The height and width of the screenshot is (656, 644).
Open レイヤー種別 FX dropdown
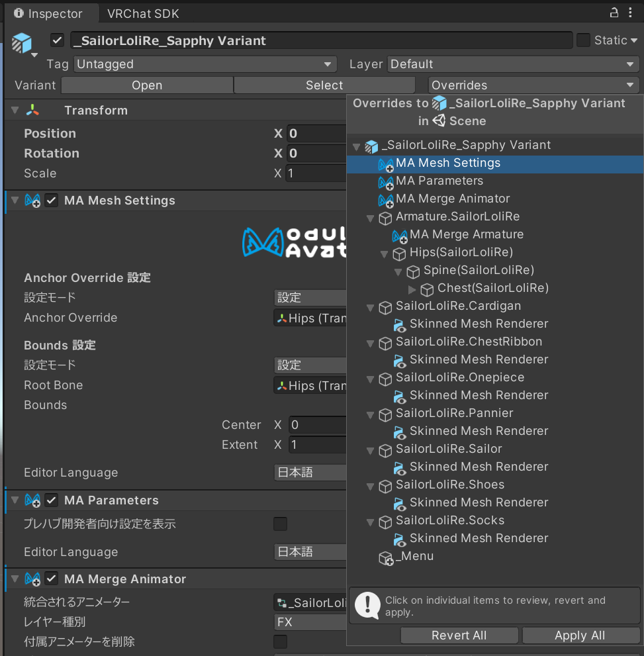tap(310, 622)
